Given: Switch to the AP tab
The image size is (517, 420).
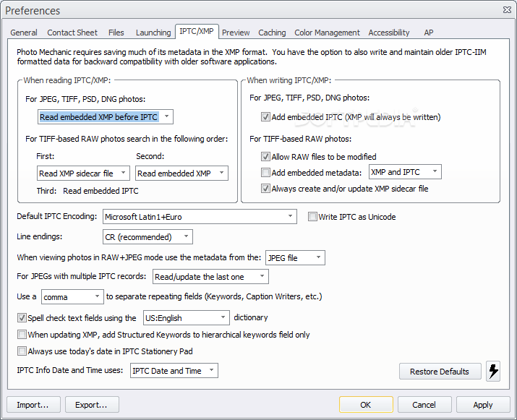Looking at the screenshot, I should pos(429,33).
